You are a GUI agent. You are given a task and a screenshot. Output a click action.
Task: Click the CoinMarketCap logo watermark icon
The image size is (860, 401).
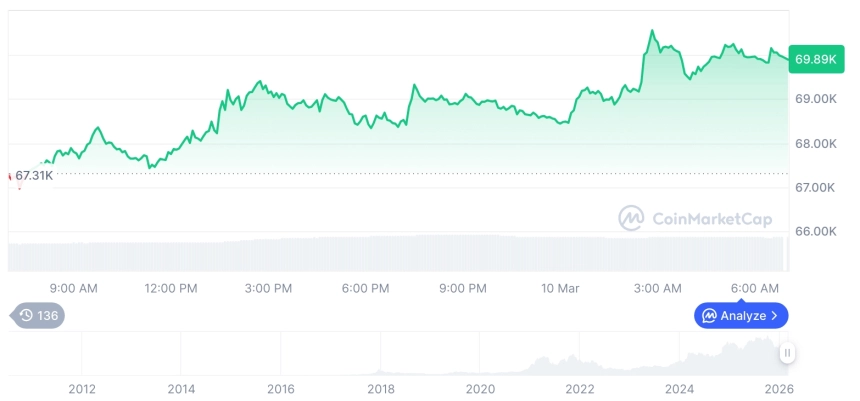(x=632, y=217)
